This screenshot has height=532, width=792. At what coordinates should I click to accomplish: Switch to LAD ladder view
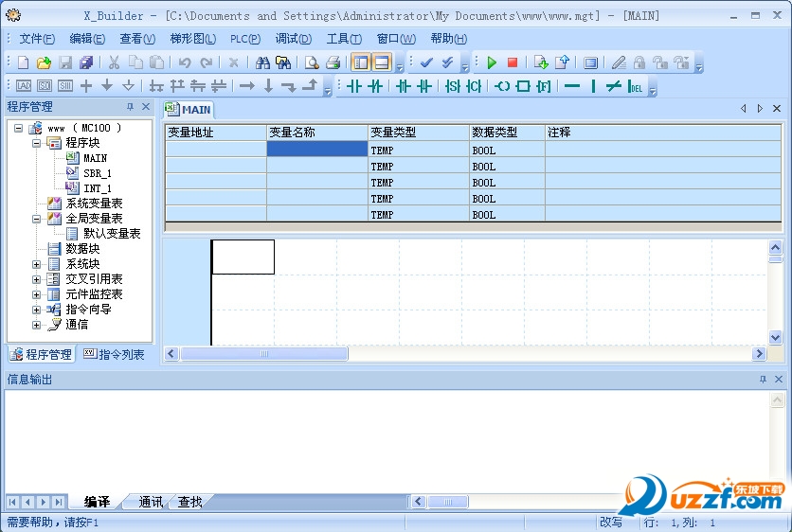pyautogui.click(x=24, y=86)
